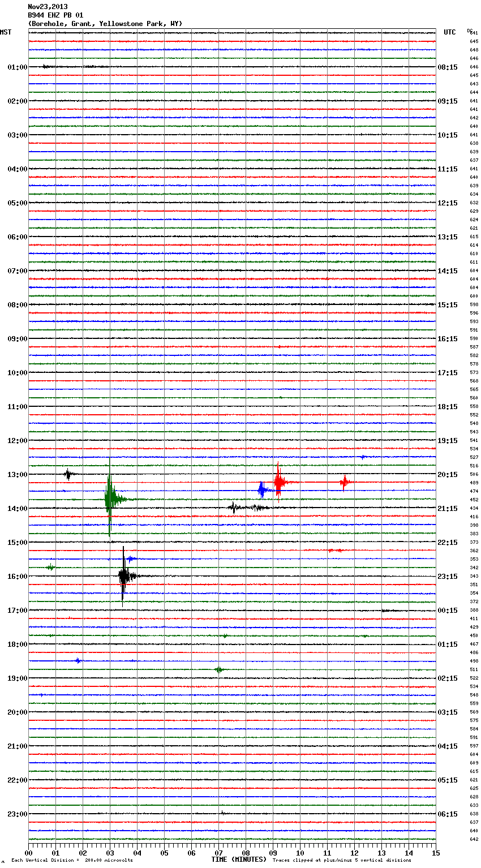Select the 20:00 MST row label

[17, 712]
